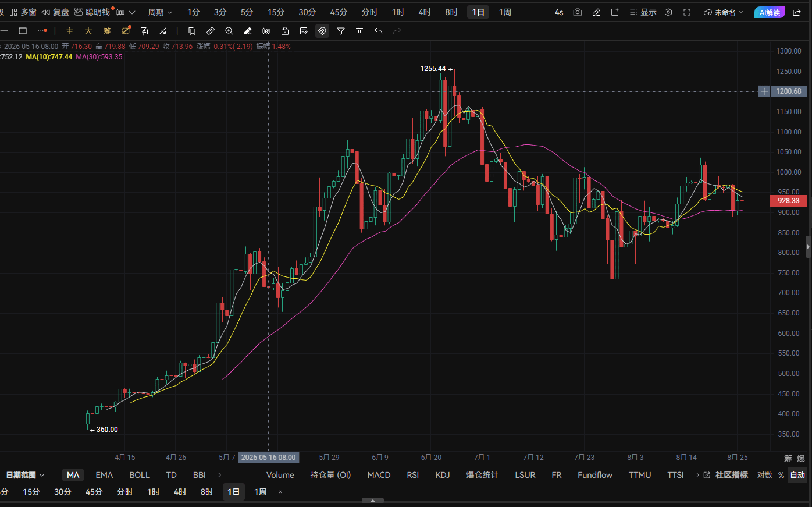Expand the right side panel handle

809,247
